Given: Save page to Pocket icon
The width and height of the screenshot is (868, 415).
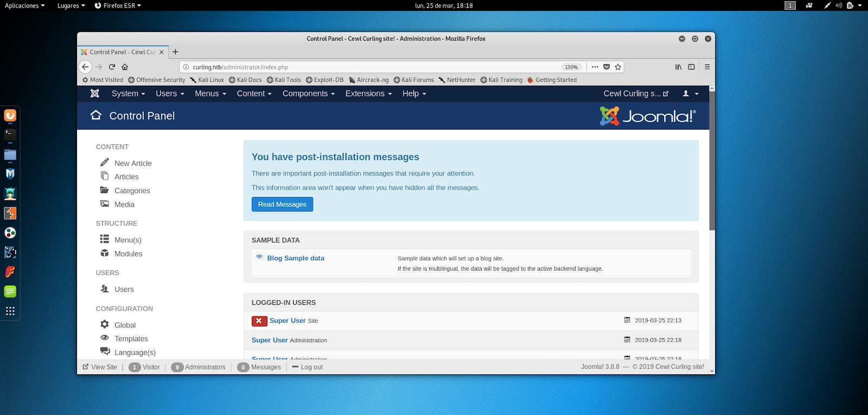Looking at the screenshot, I should pos(607,67).
